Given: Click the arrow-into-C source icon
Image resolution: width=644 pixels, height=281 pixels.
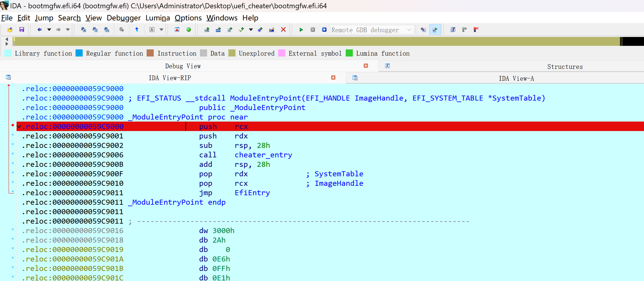Looking at the screenshot, I should click(x=423, y=30).
